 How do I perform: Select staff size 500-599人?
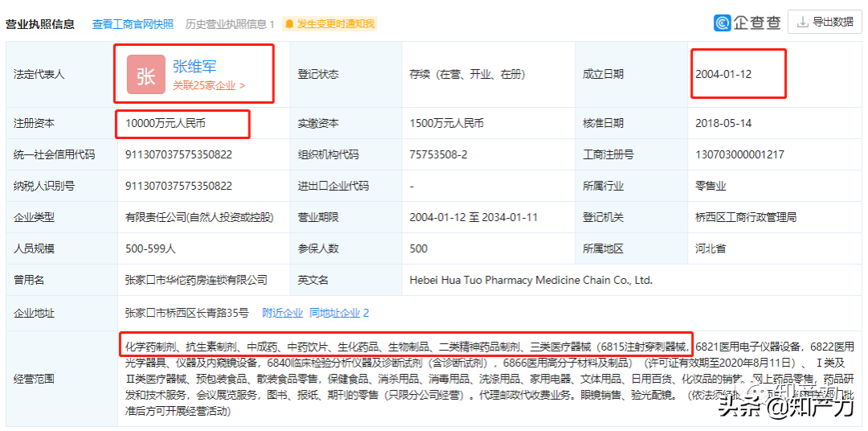pos(150,248)
